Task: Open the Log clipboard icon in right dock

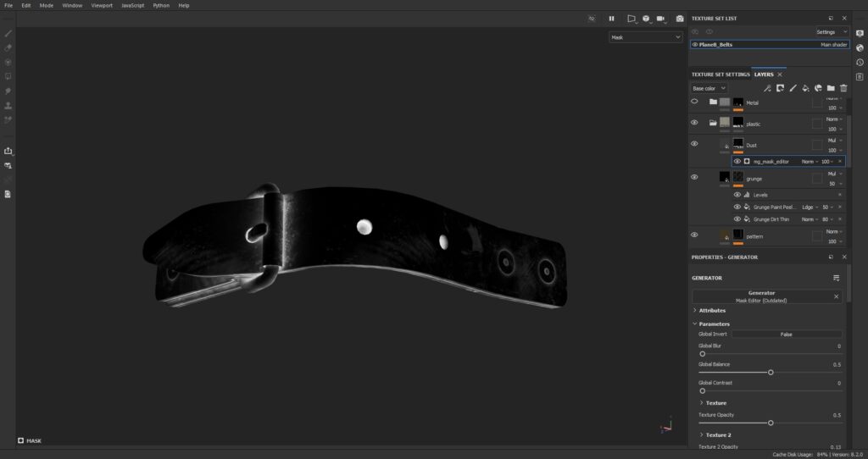Action: point(860,76)
